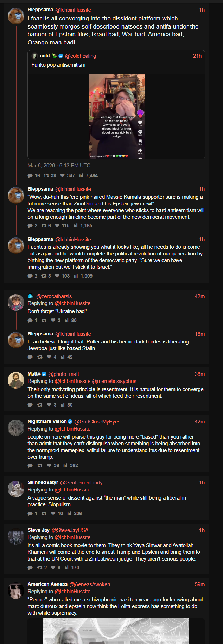The width and height of the screenshot is (223, 644).
Task: Click the "21h" timestamp on quoted post
Action: click(x=197, y=56)
